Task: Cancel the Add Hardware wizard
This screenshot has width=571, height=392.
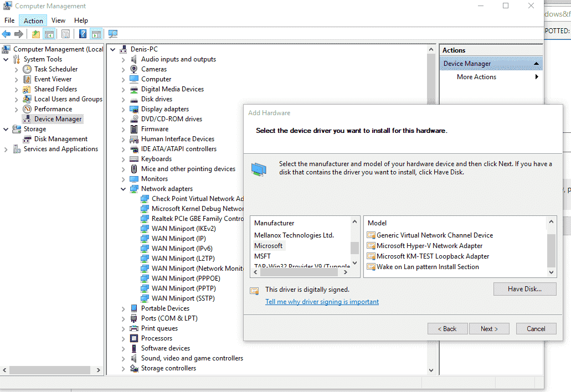Action: coord(536,329)
